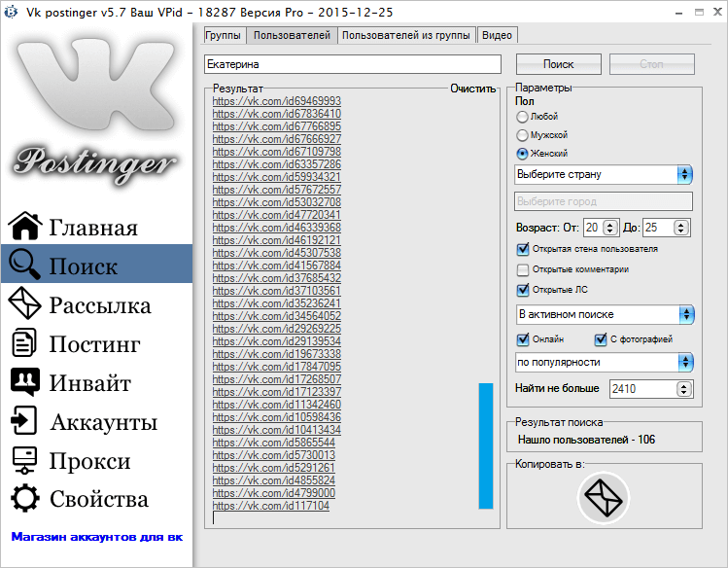The image size is (728, 568).
Task: Open Магазин аккаунтов для вк link
Action: click(96, 537)
